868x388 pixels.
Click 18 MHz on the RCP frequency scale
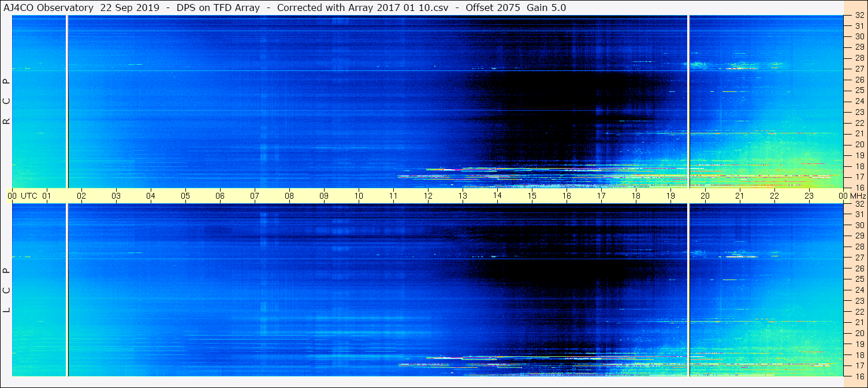(859, 166)
